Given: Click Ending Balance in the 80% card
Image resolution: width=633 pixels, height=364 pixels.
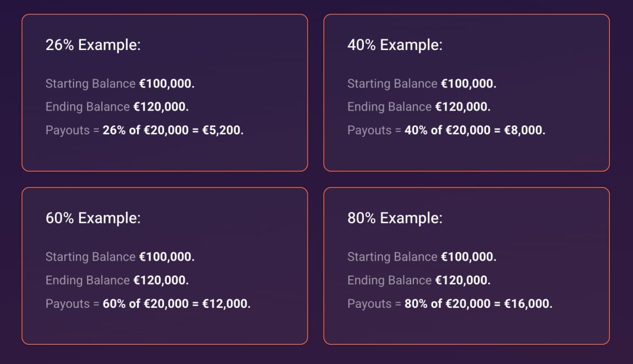Looking at the screenshot, I should click(x=389, y=280).
